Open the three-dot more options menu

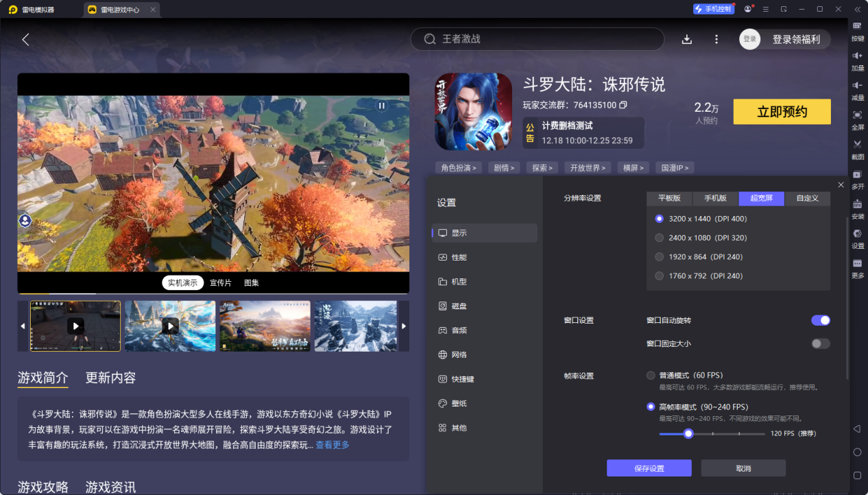pyautogui.click(x=716, y=39)
